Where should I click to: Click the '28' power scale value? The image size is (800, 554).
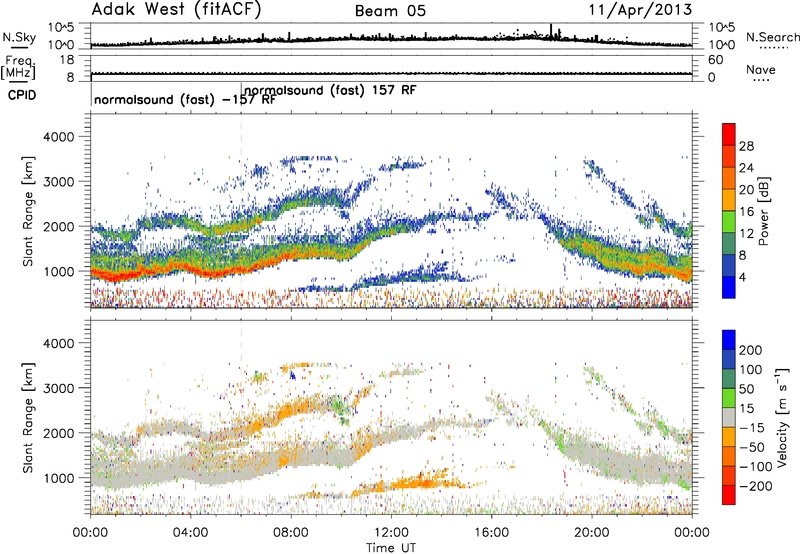[746, 146]
